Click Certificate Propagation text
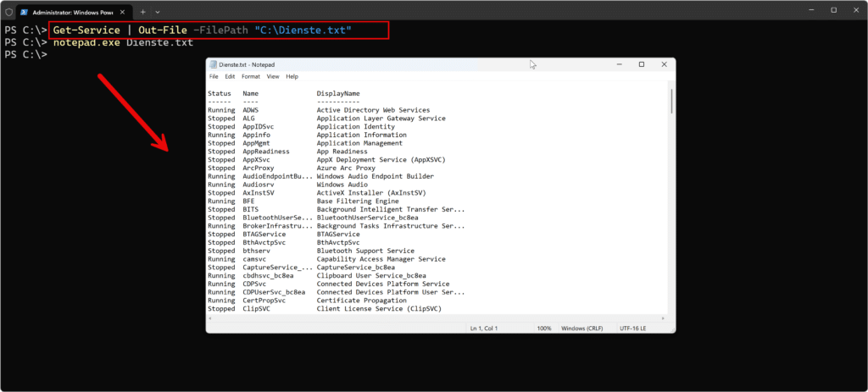The height and width of the screenshot is (392, 868). (x=361, y=301)
